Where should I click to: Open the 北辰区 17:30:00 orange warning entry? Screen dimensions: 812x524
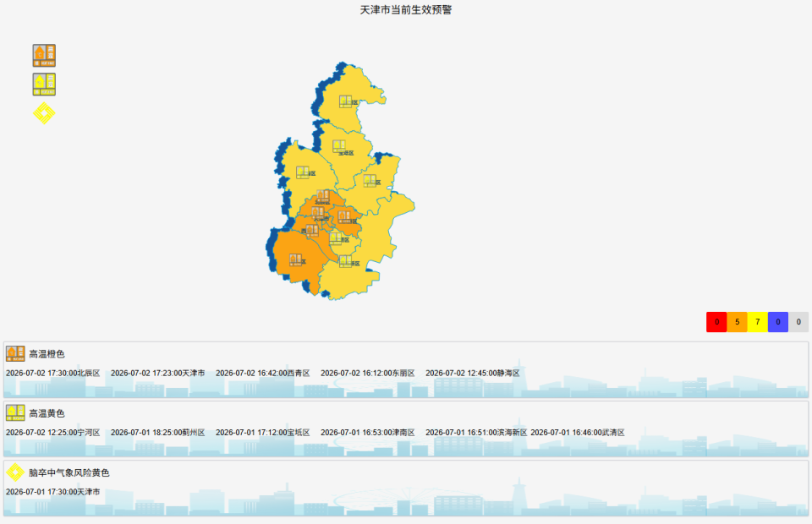click(52, 373)
